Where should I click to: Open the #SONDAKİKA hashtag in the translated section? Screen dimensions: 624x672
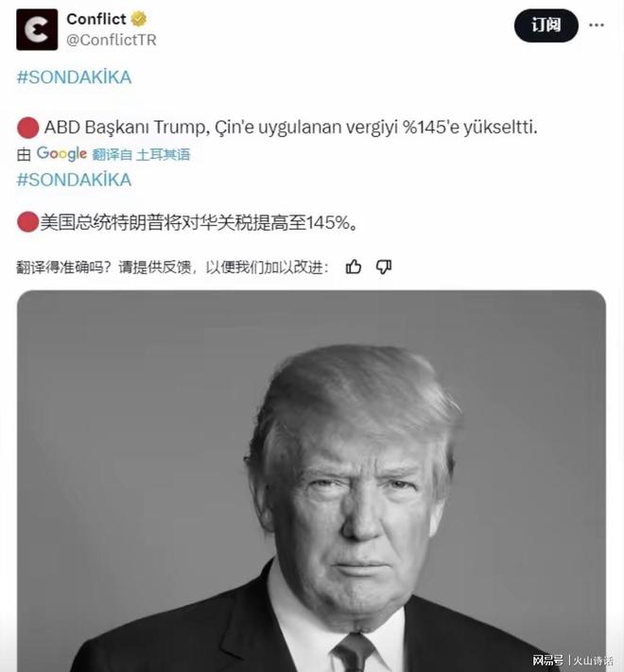click(74, 180)
